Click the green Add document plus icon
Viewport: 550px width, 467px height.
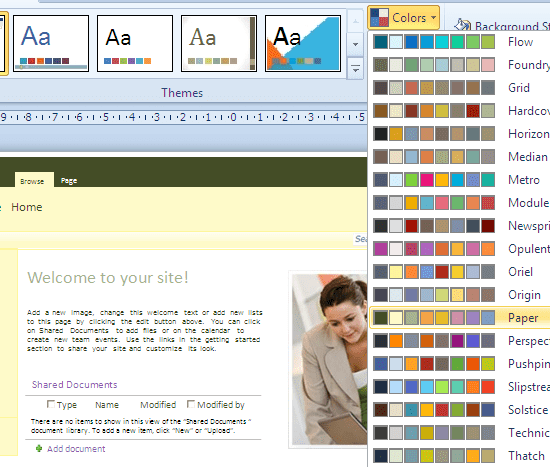[x=39, y=448]
